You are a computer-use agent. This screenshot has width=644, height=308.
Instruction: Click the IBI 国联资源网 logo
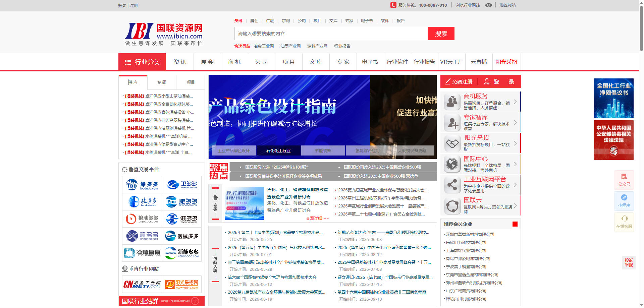(164, 34)
